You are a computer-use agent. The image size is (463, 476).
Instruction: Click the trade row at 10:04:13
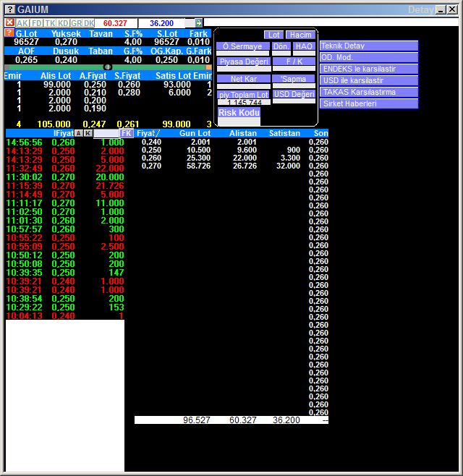65,315
